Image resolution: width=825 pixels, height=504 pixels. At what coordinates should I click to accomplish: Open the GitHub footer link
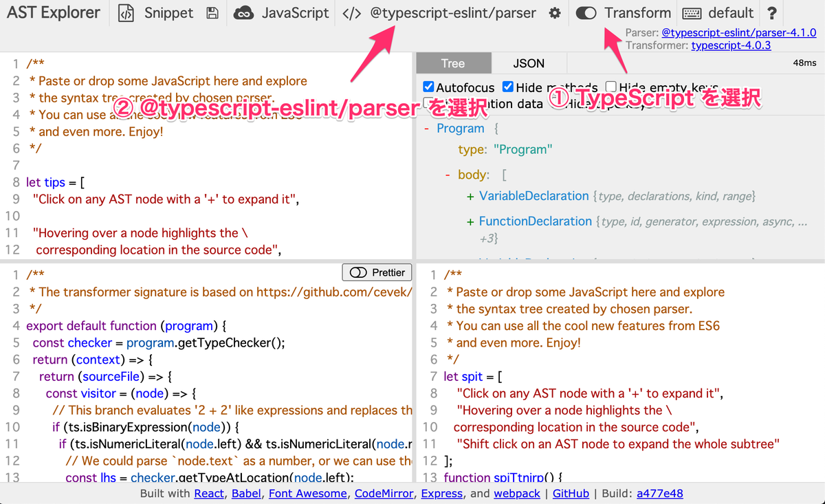(x=571, y=494)
